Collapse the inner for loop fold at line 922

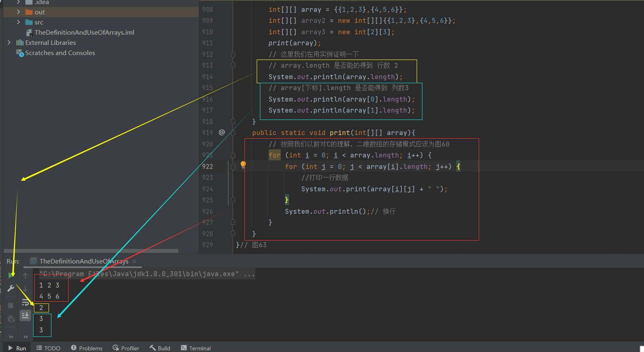point(233,166)
